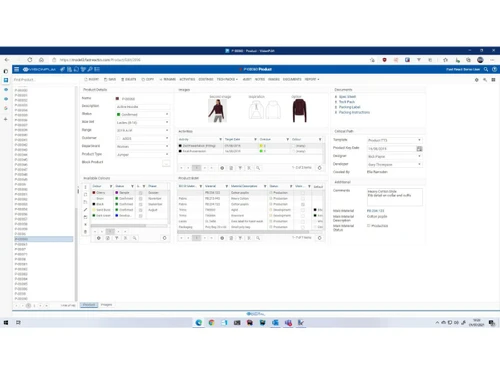Click the browser profile avatar
This screenshot has height=375, width=500.
point(480,60)
